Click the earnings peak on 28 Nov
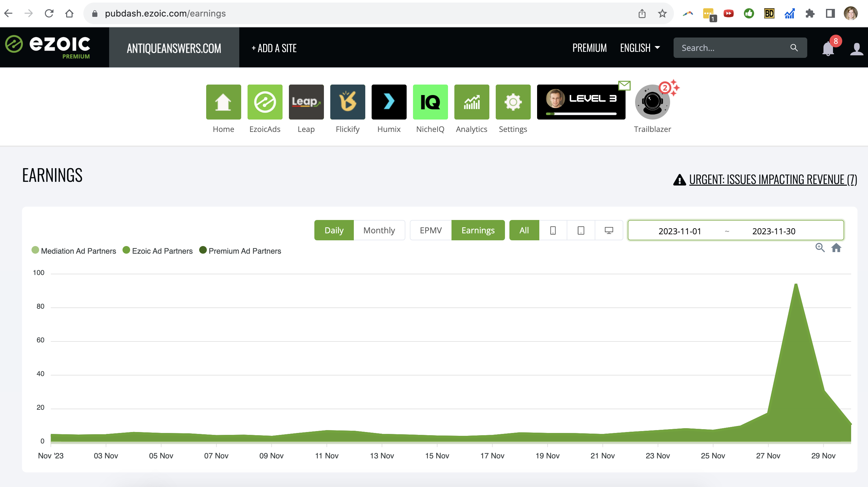 (795, 285)
